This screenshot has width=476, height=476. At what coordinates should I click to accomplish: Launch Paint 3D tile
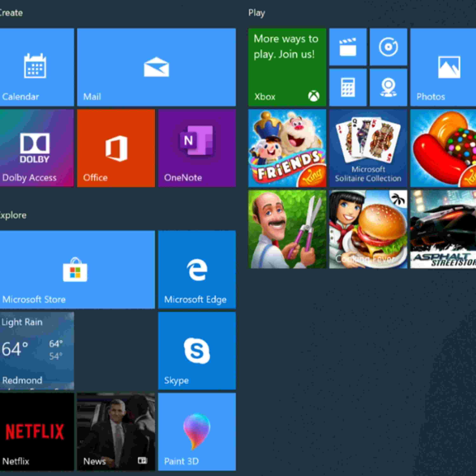coord(197,432)
